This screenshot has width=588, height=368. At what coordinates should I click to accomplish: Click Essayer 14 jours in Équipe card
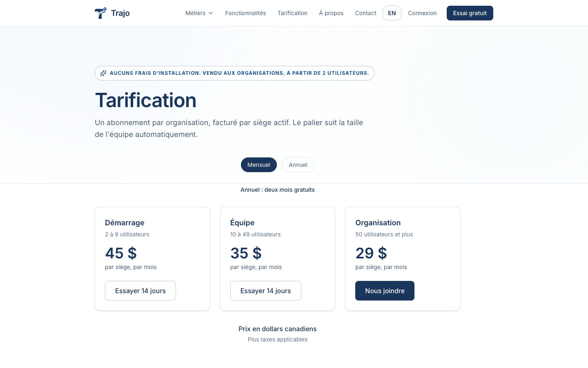[266, 291]
